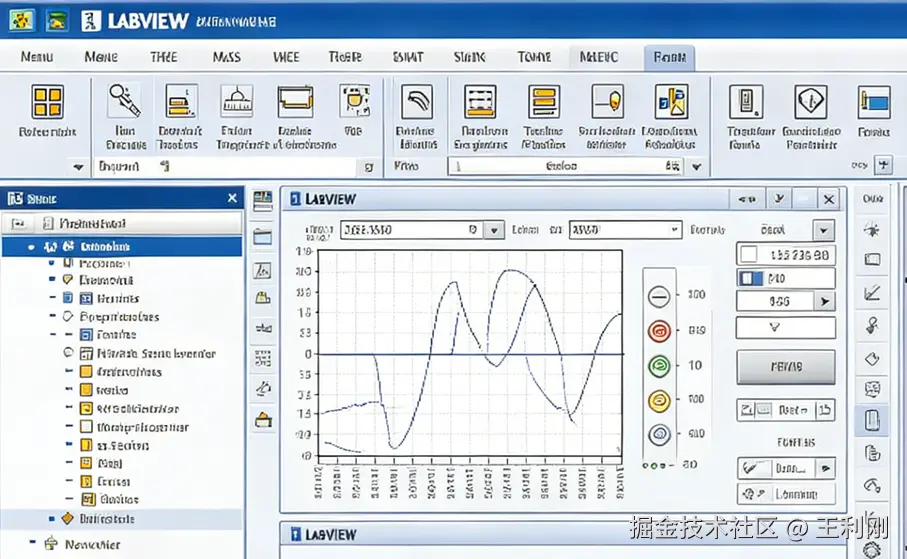This screenshot has width=907, height=559.
Task: Click the diamond shield ribbon icon
Action: [811, 102]
